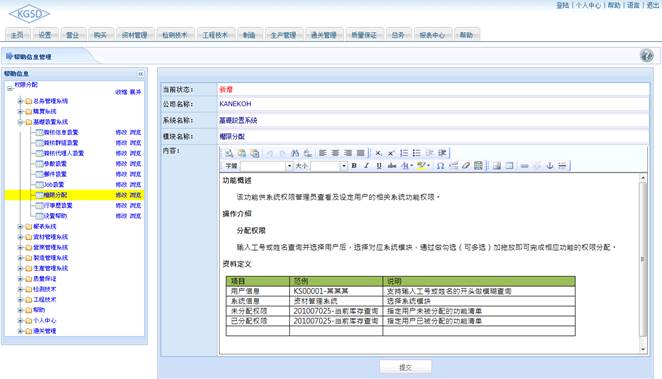The height and width of the screenshot is (379, 662).
Task: Open the font size dropdown
Action: click(x=344, y=166)
